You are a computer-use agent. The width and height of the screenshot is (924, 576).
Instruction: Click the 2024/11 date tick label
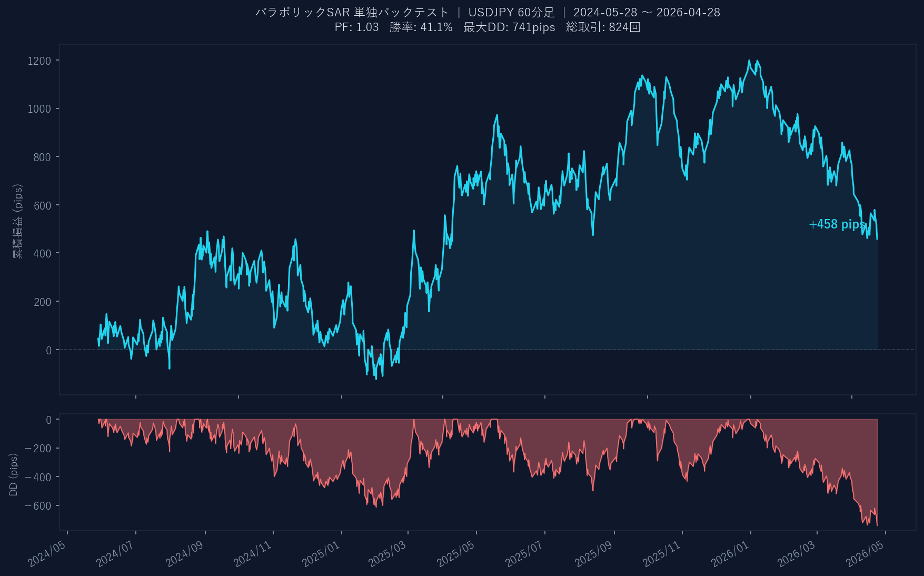pos(253,554)
